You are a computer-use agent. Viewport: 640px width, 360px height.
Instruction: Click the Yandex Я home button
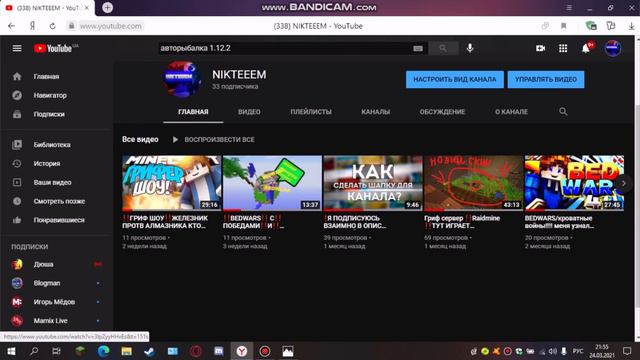point(32,26)
